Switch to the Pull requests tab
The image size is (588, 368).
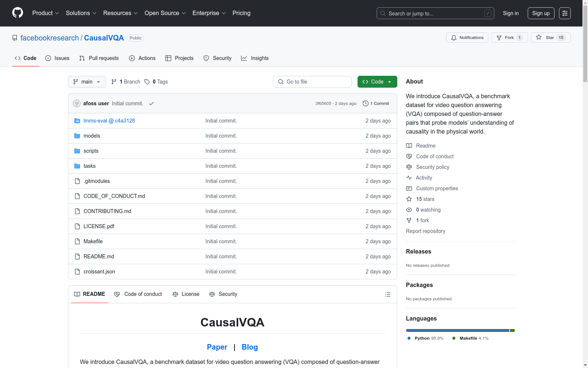pos(99,58)
